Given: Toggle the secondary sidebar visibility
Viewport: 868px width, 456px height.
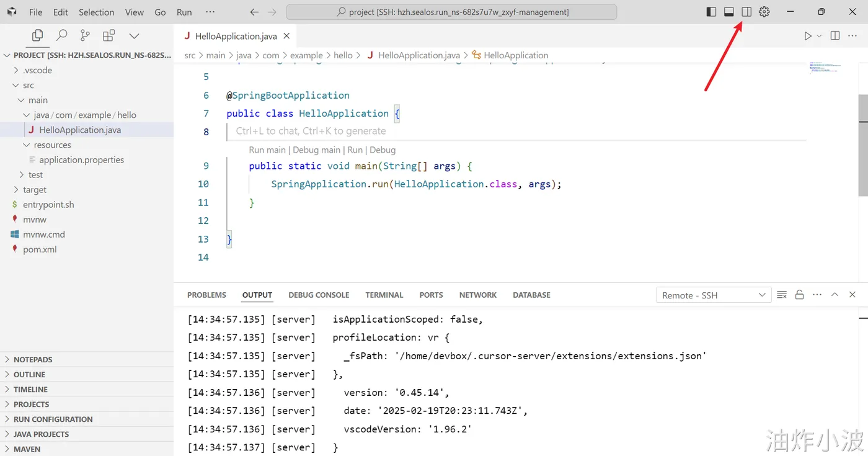Looking at the screenshot, I should [746, 12].
